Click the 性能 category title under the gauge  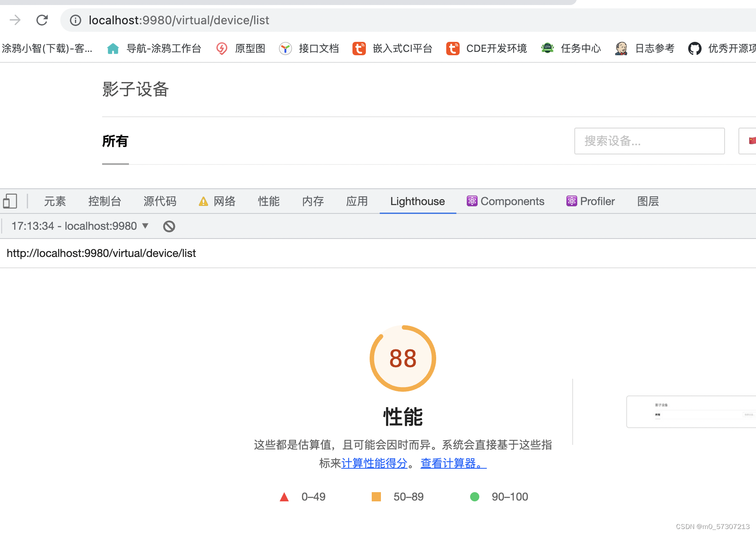[x=403, y=417]
